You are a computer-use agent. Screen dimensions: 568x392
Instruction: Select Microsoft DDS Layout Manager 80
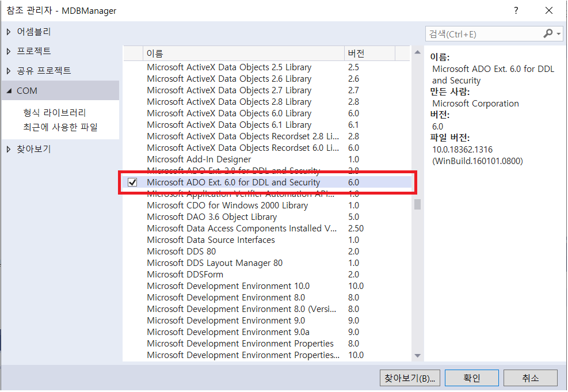click(266, 263)
